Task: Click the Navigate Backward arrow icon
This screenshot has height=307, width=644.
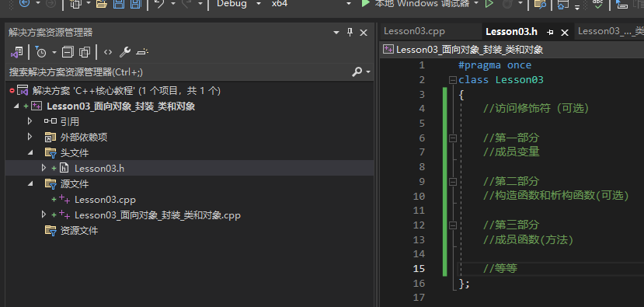Action: (24, 4)
